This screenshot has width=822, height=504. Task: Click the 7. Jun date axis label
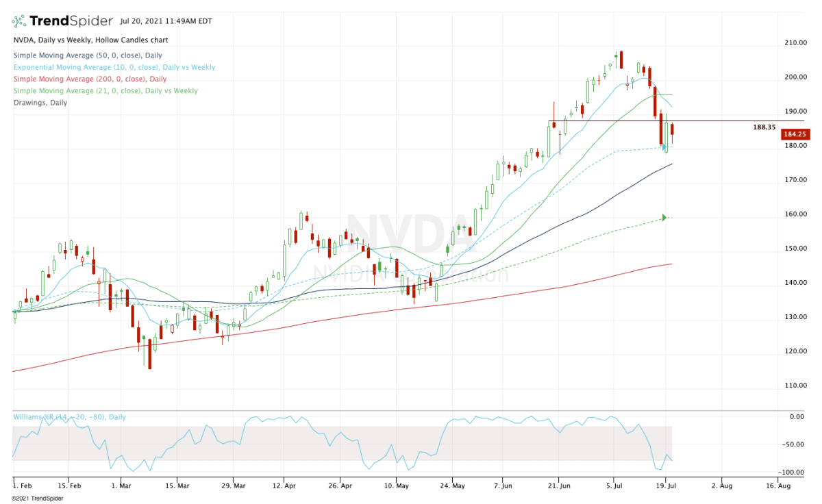tap(502, 485)
